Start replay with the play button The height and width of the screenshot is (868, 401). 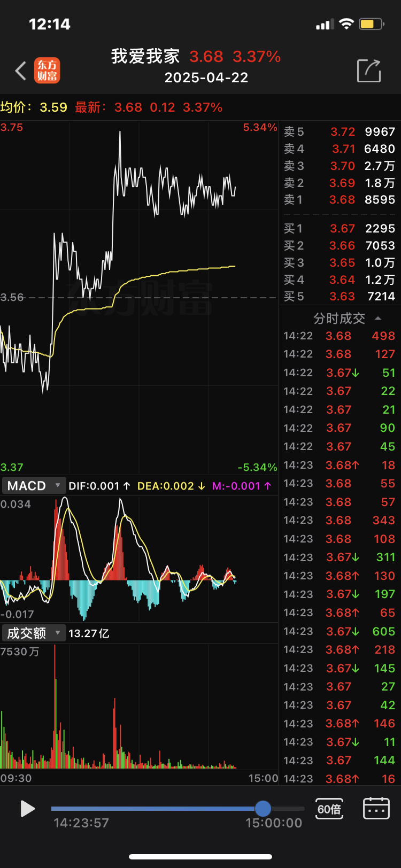(27, 809)
